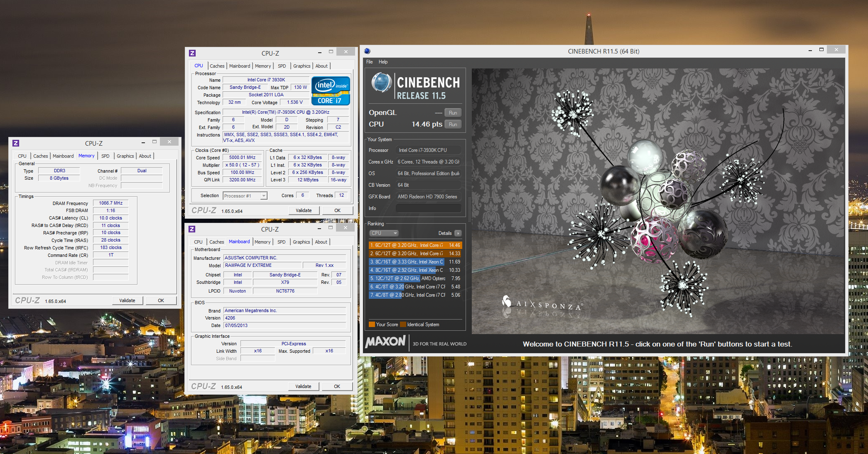Click the CAS# Latency 10.0 clocks value
The image size is (868, 454).
tap(110, 218)
